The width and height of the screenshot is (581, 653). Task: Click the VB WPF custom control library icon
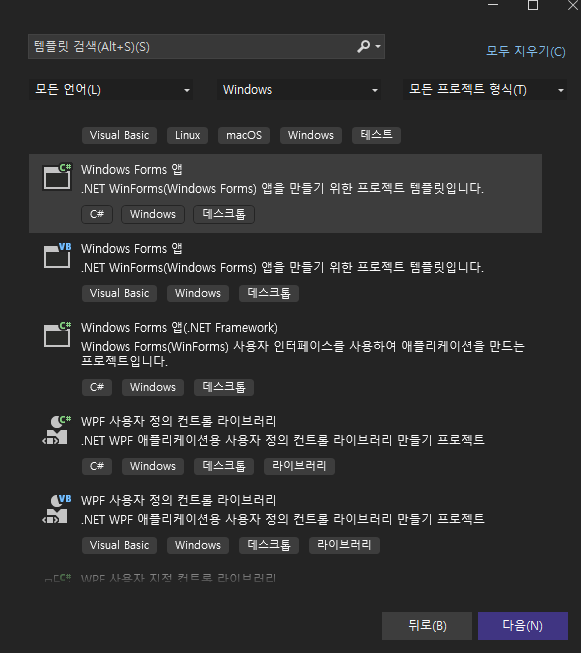(x=57, y=509)
